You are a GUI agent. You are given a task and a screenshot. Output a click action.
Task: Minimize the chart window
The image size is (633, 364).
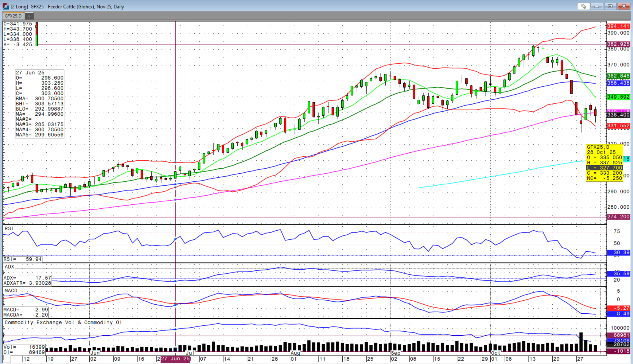tap(597, 6)
